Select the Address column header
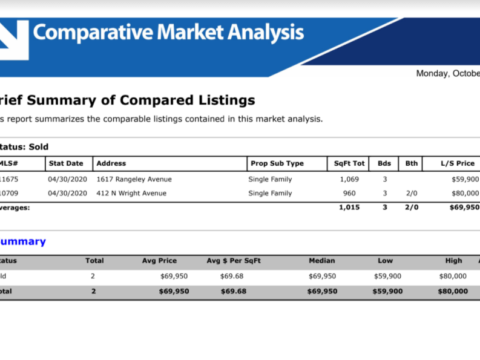The image size is (480, 360). point(111,163)
